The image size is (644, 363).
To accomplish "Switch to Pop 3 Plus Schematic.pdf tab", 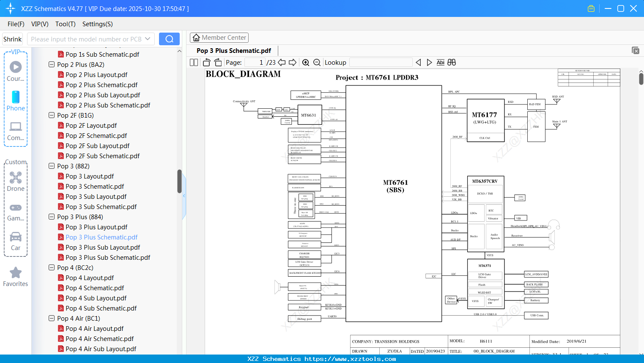I will pos(233,50).
